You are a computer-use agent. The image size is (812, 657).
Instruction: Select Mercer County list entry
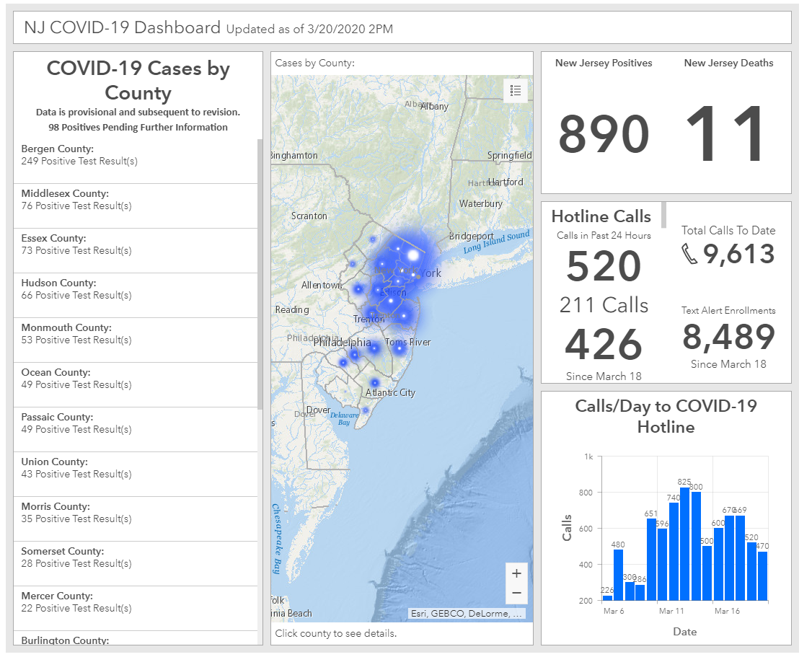136,609
